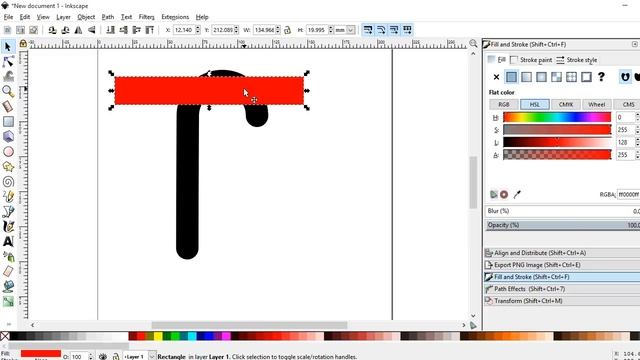Toggle scale stroke width with object

[x=368, y=30]
